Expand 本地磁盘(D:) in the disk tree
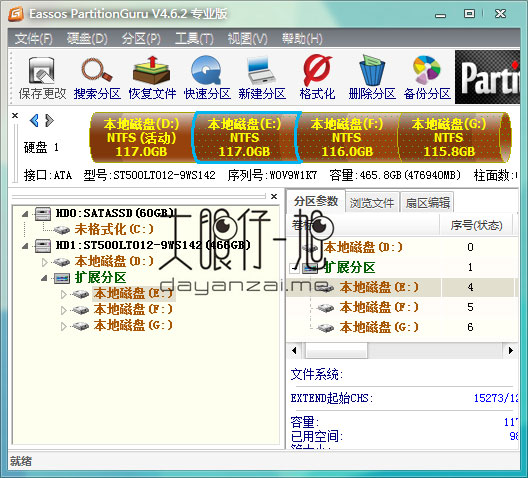Screen dimensions: 528x478 pos(44,262)
